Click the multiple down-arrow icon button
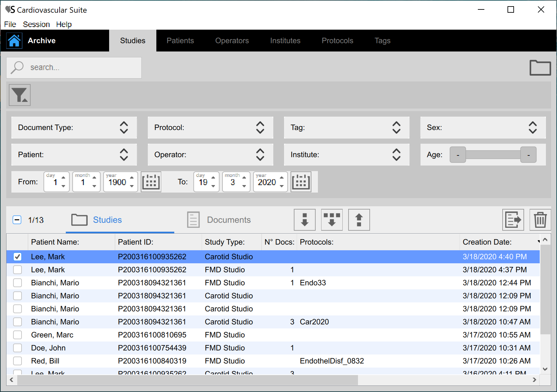Image resolution: width=557 pixels, height=392 pixels. pyautogui.click(x=332, y=220)
